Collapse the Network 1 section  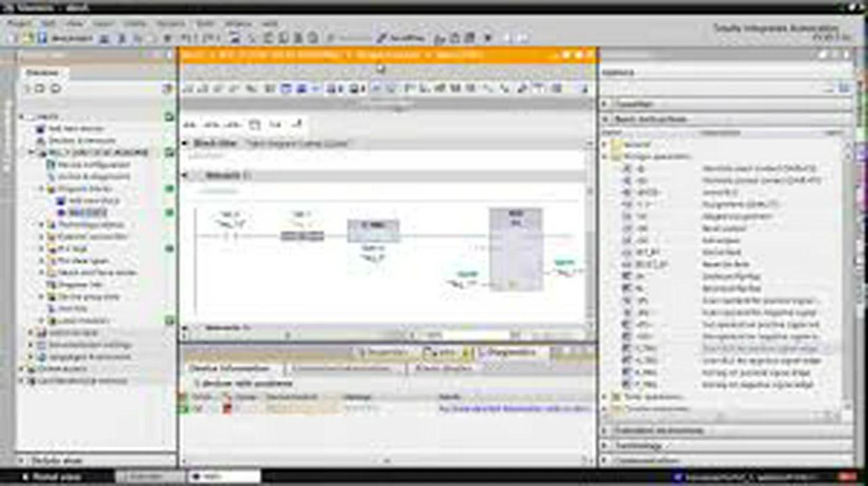184,175
